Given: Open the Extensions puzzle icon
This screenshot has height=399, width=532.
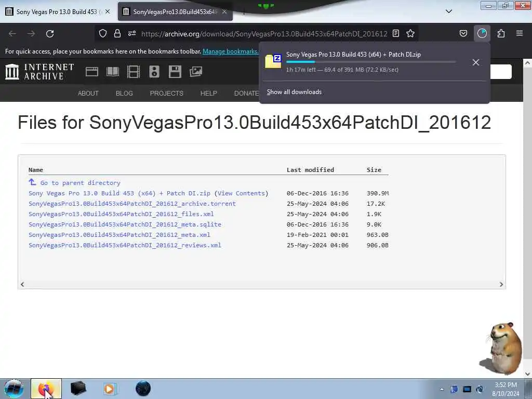Looking at the screenshot, I should [x=501, y=33].
